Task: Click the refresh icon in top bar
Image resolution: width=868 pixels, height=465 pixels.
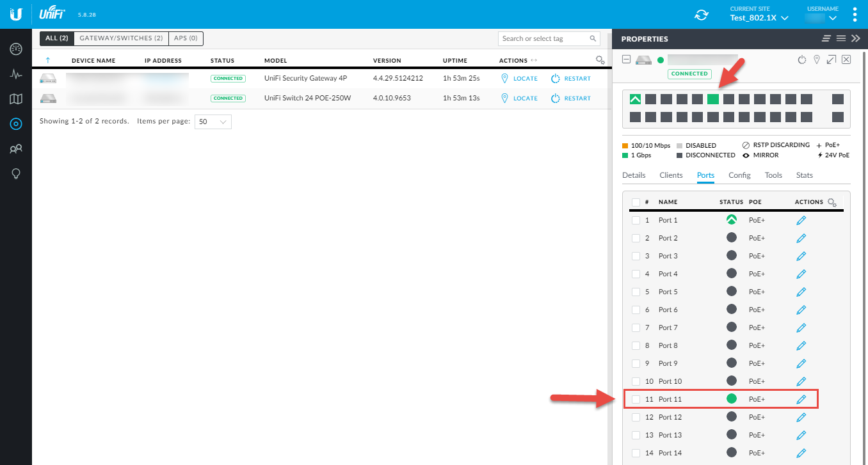Action: click(x=702, y=15)
